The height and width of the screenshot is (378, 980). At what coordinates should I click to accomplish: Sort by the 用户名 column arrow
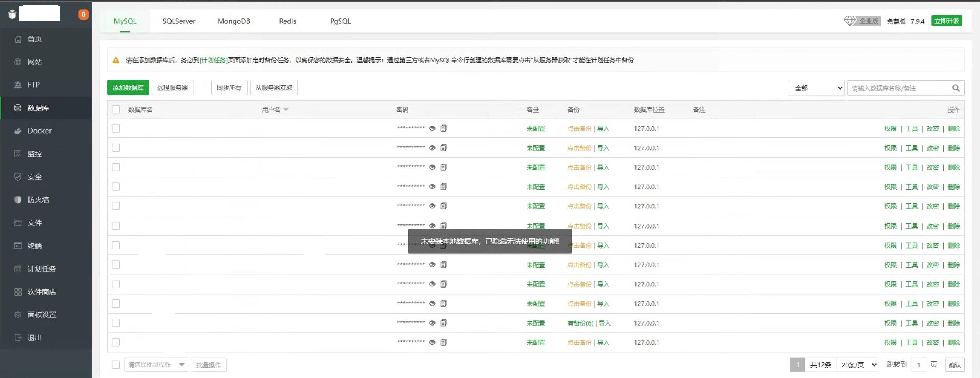286,110
